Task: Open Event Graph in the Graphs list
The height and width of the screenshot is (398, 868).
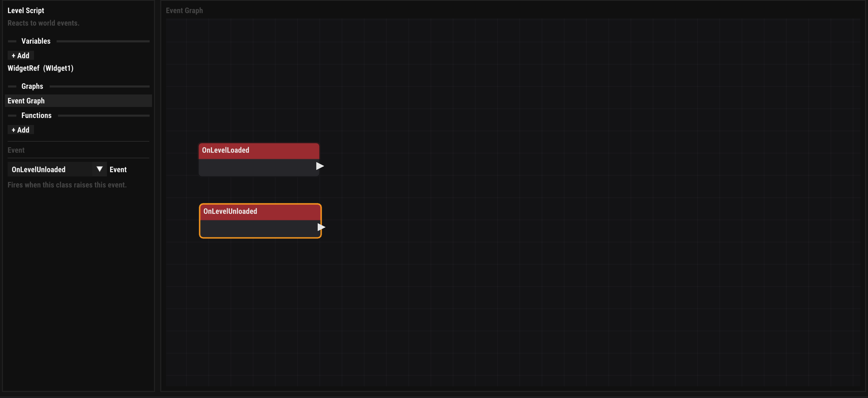Action: tap(78, 101)
